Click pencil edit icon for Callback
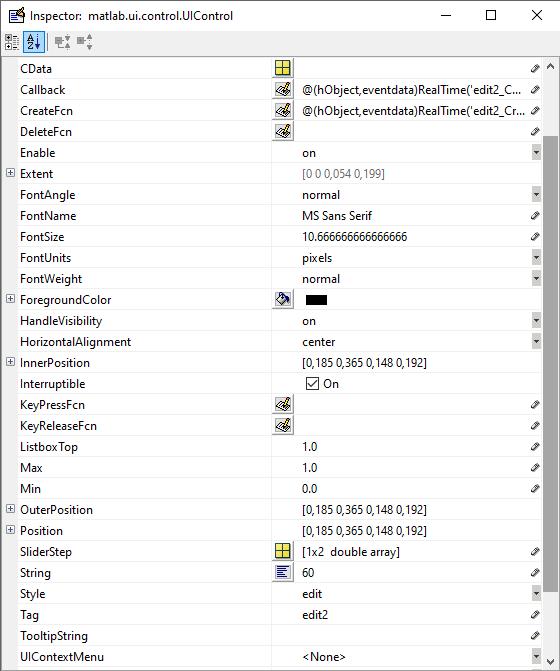This screenshot has height=671, width=560. [535, 89]
